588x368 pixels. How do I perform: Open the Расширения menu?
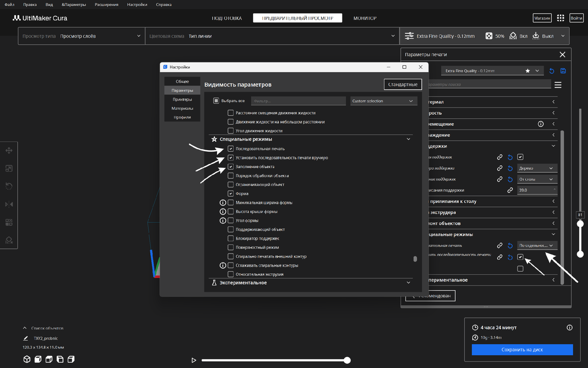pyautogui.click(x=106, y=4)
